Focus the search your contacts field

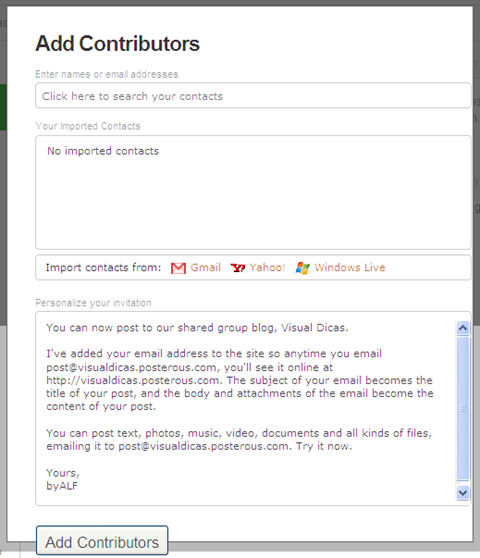[x=253, y=95]
